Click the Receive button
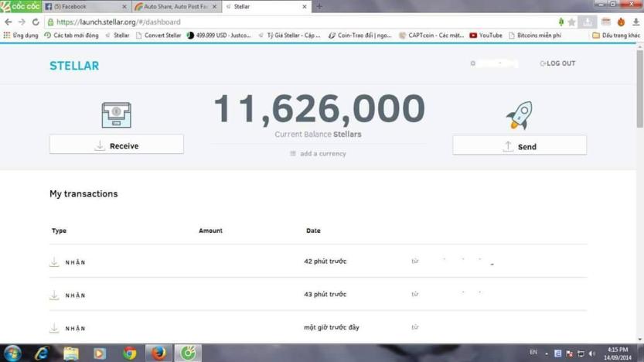The width and height of the screenshot is (644, 362). pyautogui.click(x=117, y=144)
